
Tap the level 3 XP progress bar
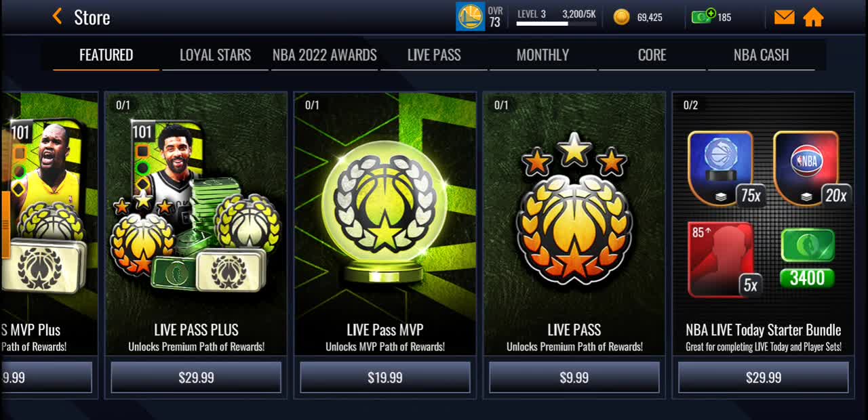pyautogui.click(x=556, y=24)
